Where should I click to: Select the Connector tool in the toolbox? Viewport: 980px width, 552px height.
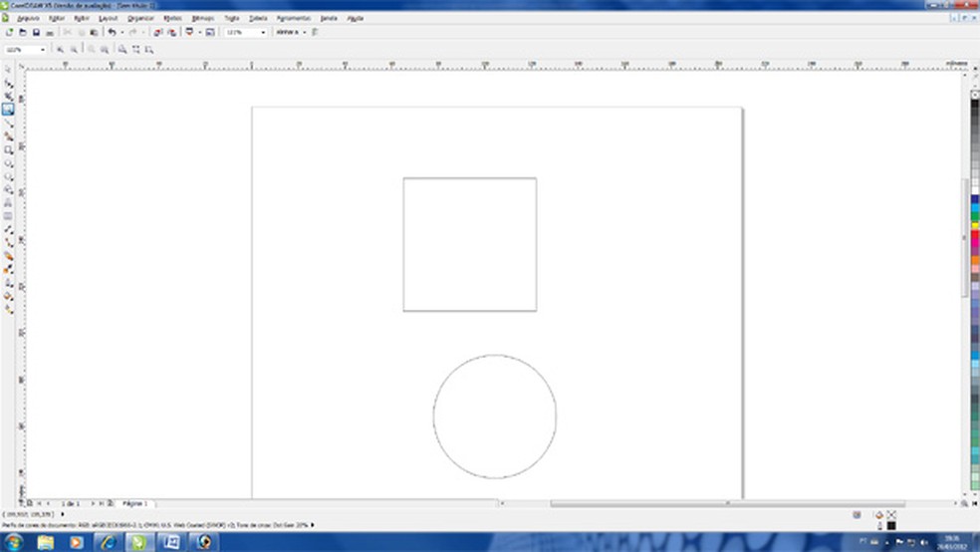pos(8,242)
